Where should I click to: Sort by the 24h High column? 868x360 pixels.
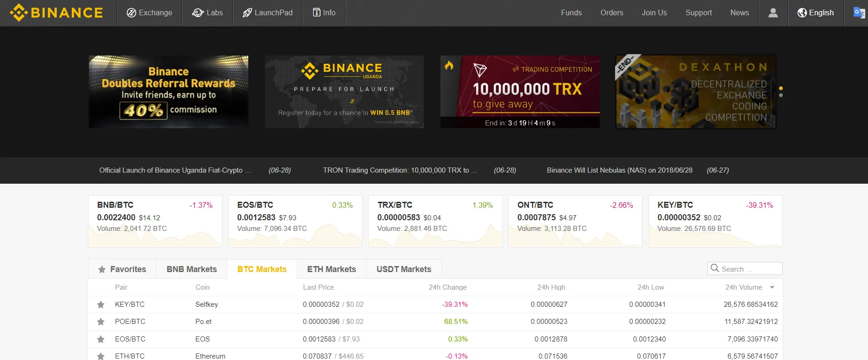(x=551, y=287)
